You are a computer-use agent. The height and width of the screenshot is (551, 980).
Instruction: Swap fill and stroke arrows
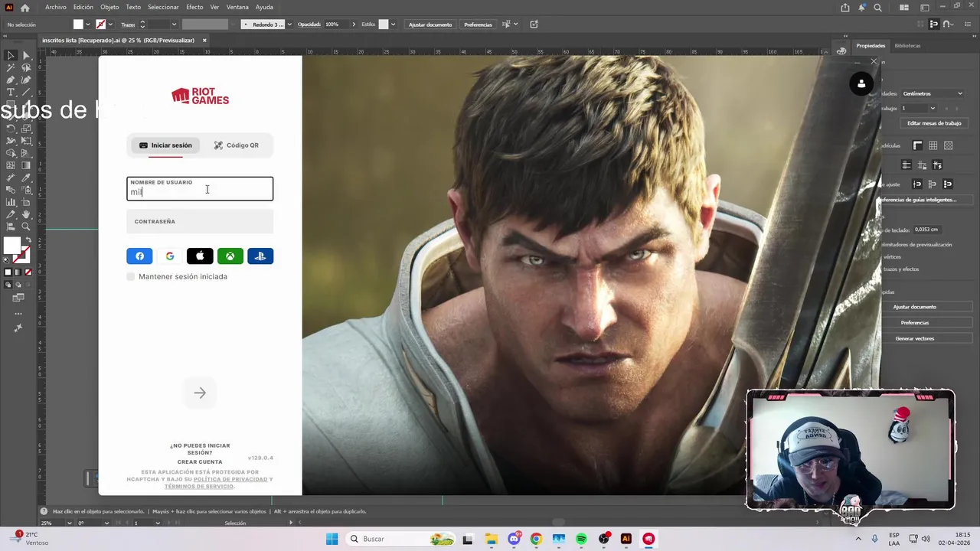click(x=28, y=240)
